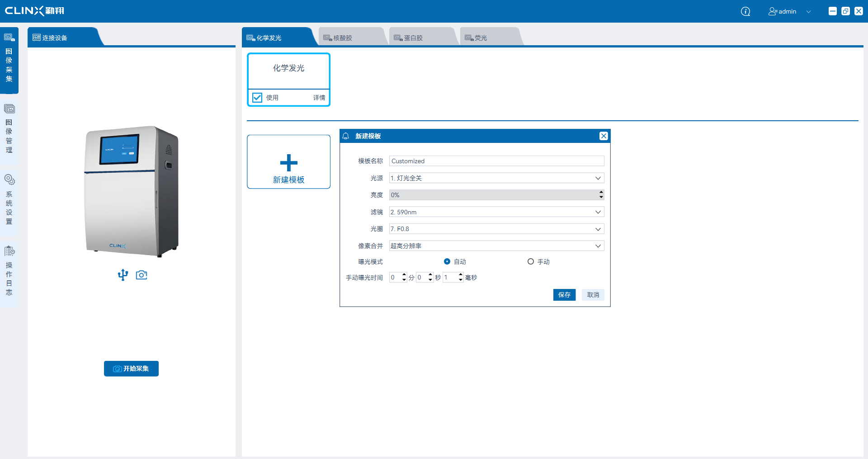Open the 图像采集 sidebar icon
868x459 pixels.
click(9, 38)
